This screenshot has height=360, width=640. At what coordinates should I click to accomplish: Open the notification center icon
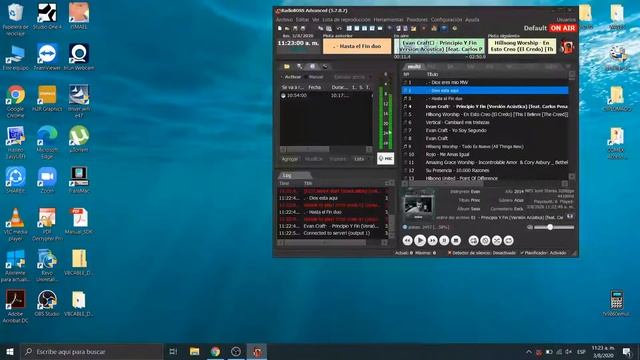pos(627,351)
